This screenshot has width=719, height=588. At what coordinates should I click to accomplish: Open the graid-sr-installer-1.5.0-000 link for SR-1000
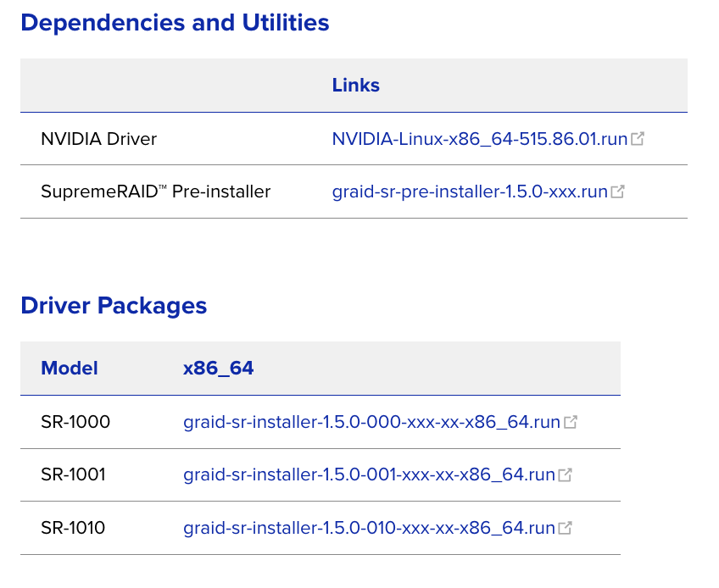coord(371,422)
